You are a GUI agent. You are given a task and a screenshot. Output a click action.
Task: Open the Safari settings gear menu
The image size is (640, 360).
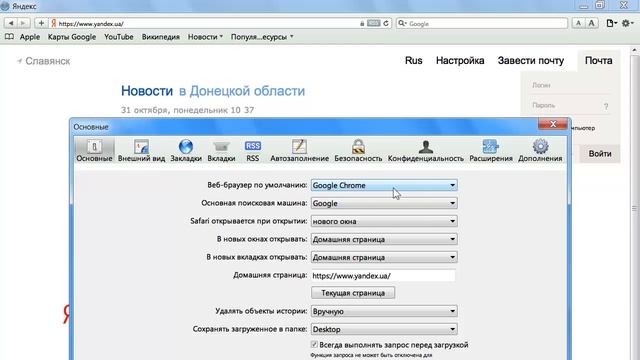coord(627,23)
